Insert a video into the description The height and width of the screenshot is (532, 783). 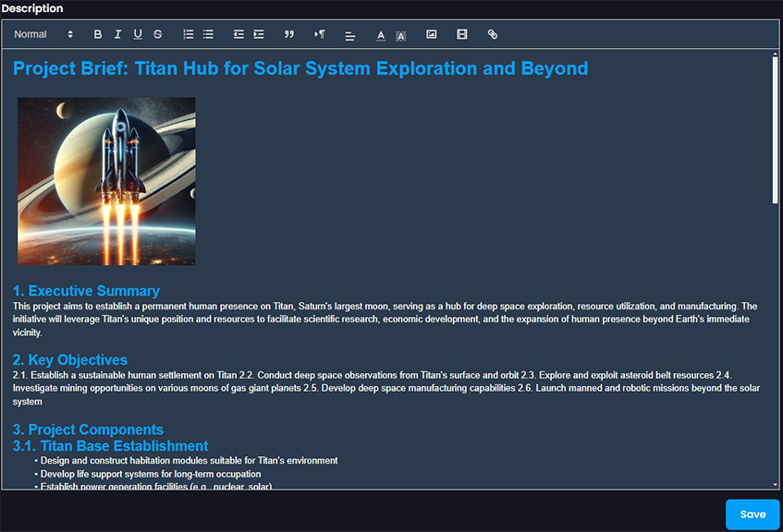[x=462, y=34]
